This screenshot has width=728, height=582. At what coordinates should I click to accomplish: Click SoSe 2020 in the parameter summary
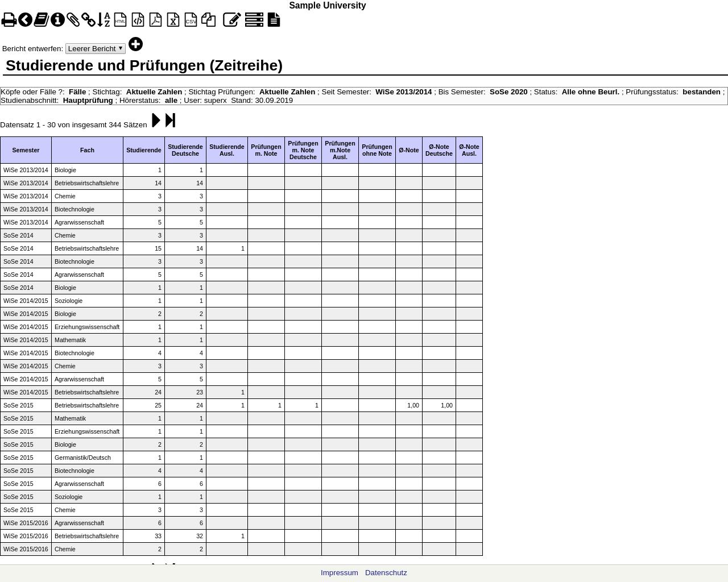point(508,92)
